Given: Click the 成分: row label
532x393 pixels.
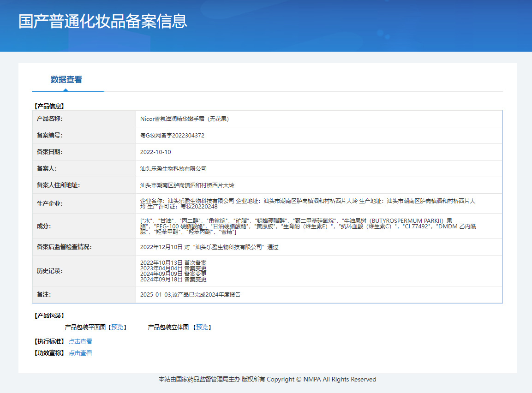Looking at the screenshot, I should (x=44, y=226).
